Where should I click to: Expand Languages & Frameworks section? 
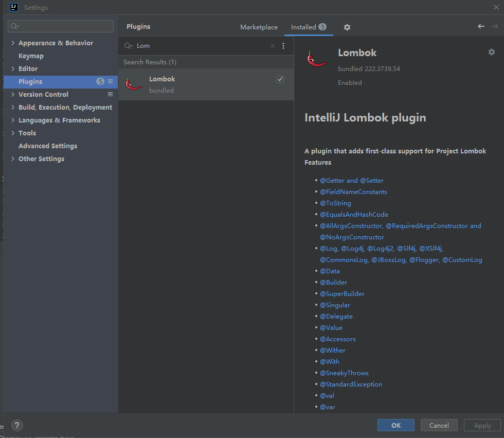tap(13, 120)
